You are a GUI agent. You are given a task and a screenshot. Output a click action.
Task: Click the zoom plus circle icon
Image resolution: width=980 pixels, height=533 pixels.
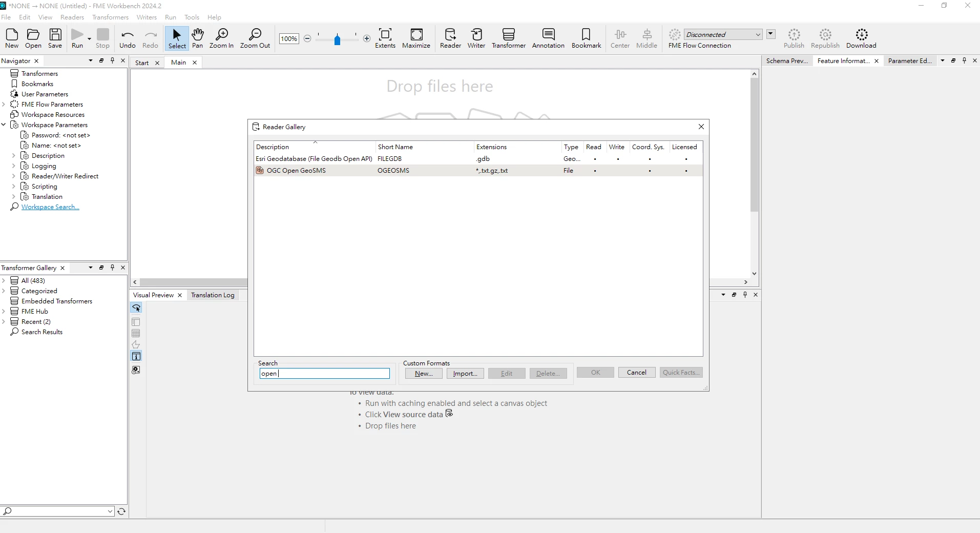(x=367, y=38)
